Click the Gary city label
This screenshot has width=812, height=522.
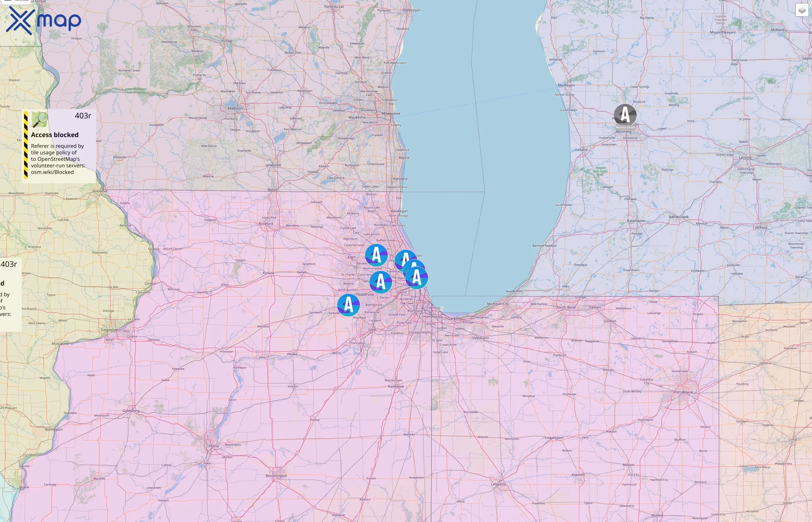(x=452, y=319)
